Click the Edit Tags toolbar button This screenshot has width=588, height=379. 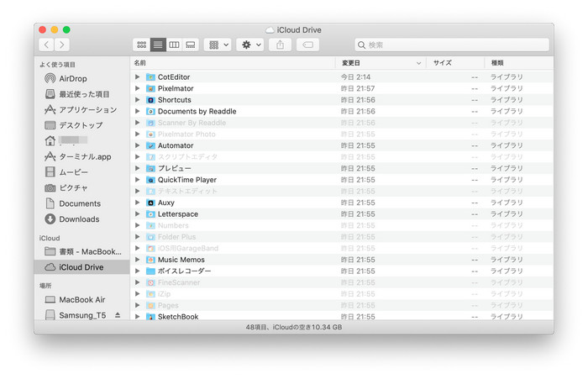tap(307, 45)
